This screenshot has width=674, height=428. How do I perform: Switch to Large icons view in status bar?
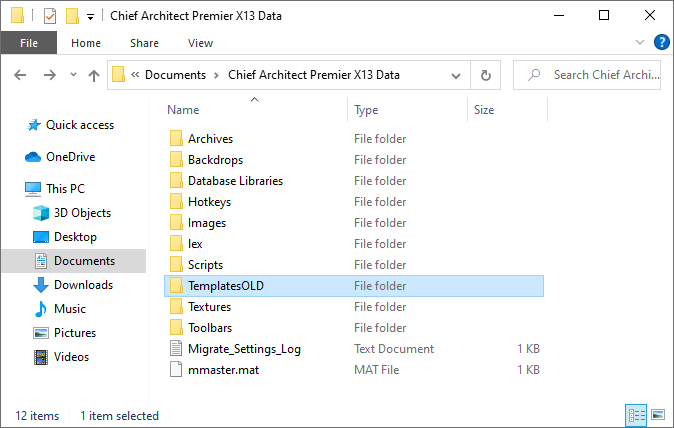pyautogui.click(x=658, y=415)
